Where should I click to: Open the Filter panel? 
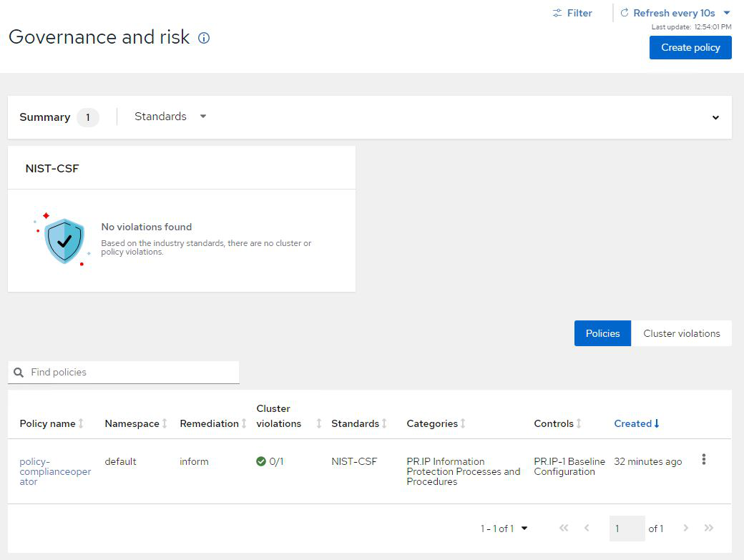[x=572, y=13]
